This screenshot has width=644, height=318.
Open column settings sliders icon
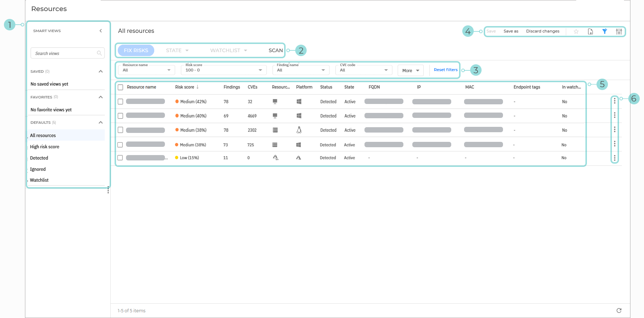619,31
